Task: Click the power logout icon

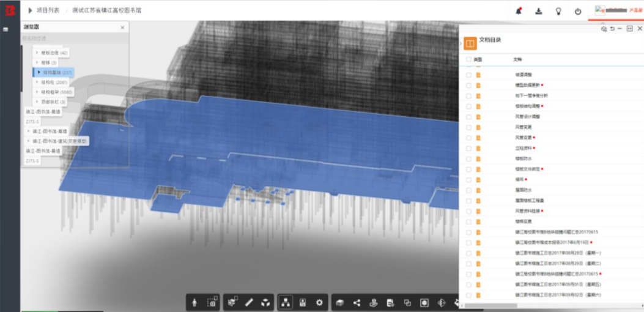Action: click(x=578, y=12)
